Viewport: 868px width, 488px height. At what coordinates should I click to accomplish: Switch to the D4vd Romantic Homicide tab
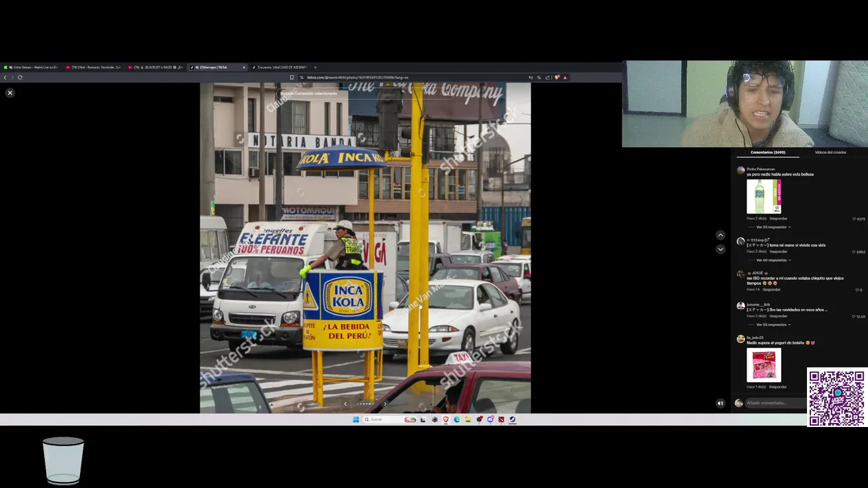(x=94, y=67)
